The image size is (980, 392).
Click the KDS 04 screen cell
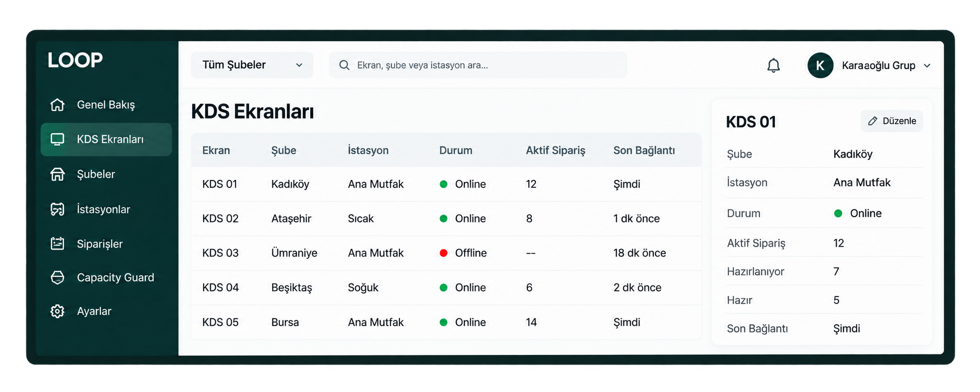tap(220, 288)
